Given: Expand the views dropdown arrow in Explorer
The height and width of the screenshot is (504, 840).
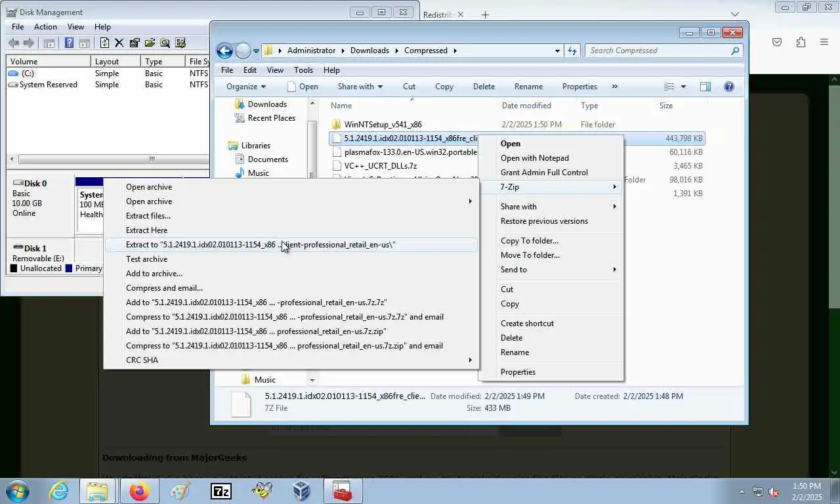Looking at the screenshot, I should click(x=683, y=87).
